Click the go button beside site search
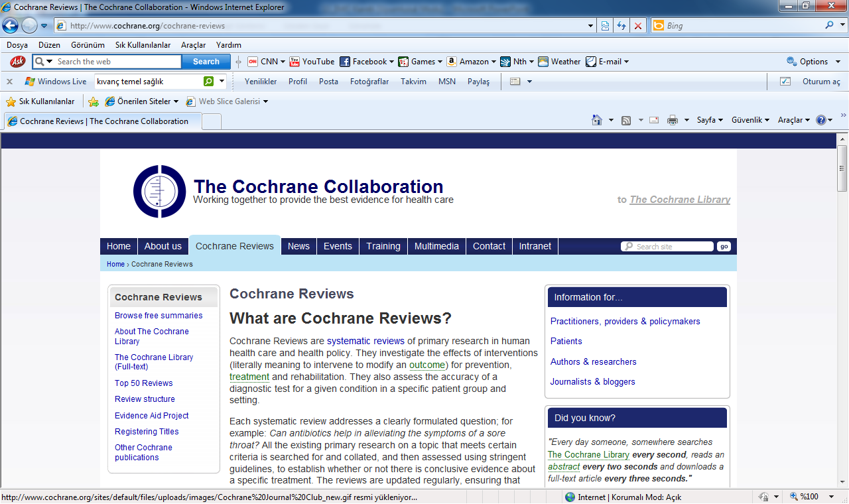849x504 pixels. click(x=724, y=246)
